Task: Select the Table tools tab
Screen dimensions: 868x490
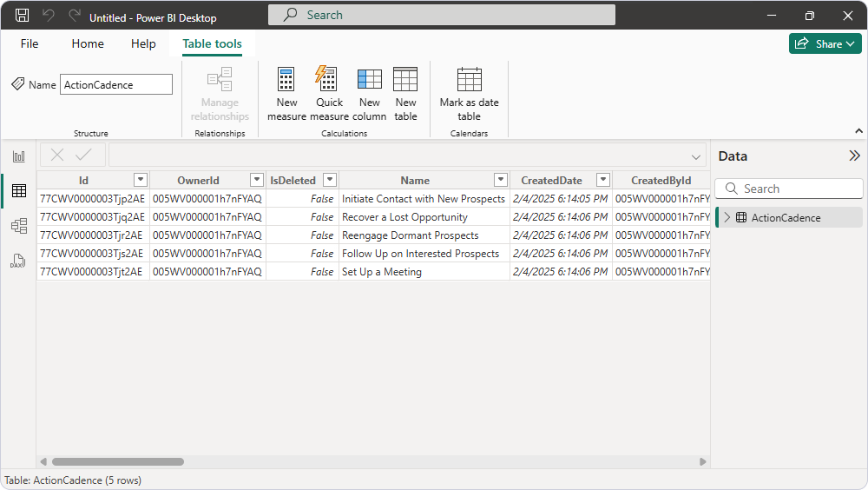Action: 212,43
